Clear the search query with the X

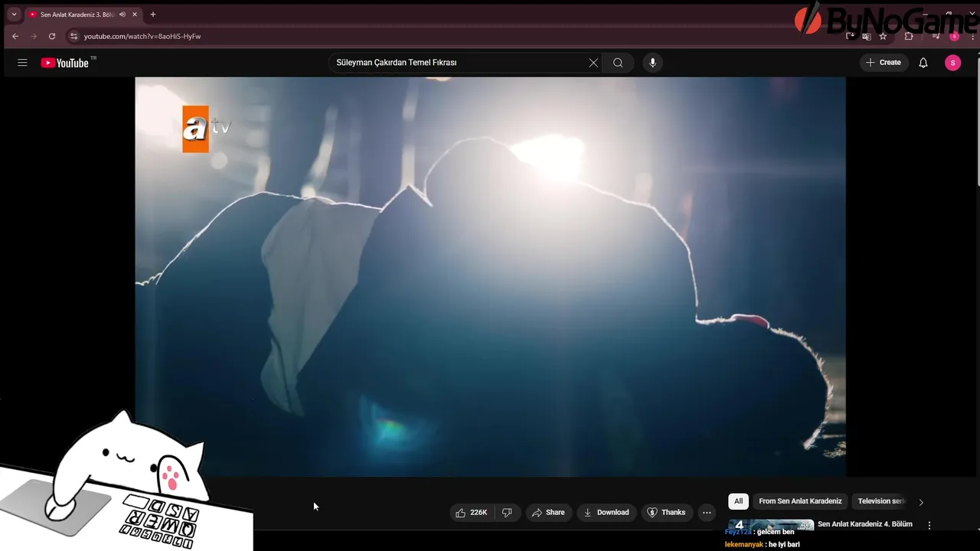click(593, 63)
